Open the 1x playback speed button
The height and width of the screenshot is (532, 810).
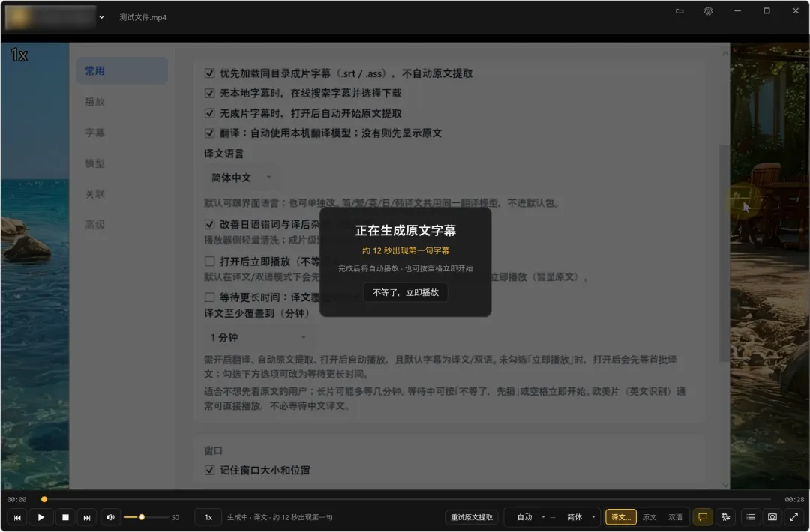(208, 517)
